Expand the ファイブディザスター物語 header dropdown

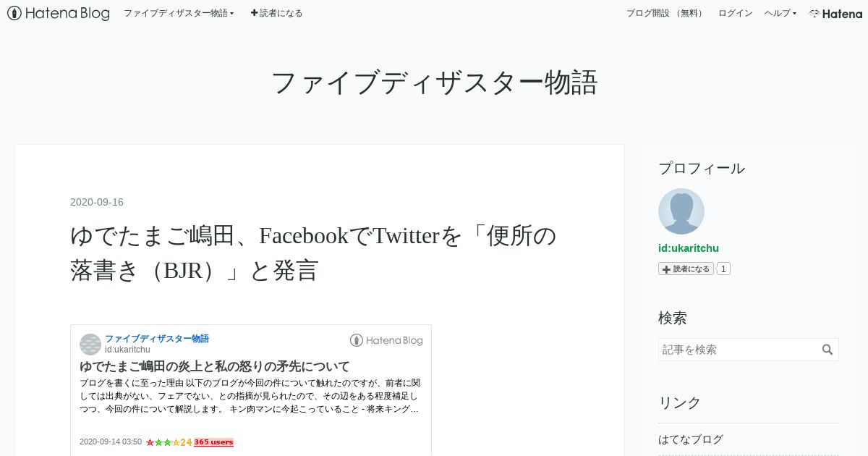click(179, 13)
